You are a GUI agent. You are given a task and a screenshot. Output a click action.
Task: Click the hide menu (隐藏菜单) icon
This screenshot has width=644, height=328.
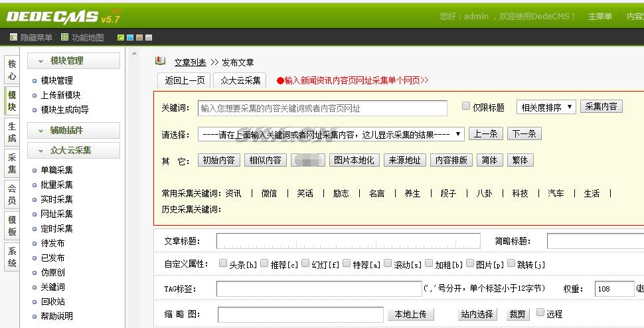13,38
